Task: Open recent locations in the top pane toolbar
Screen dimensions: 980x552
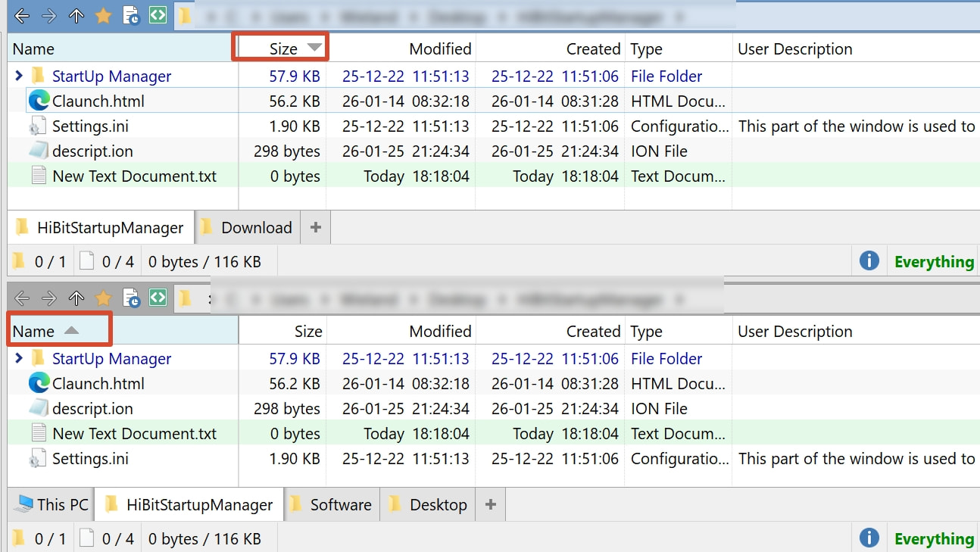Action: pos(130,16)
